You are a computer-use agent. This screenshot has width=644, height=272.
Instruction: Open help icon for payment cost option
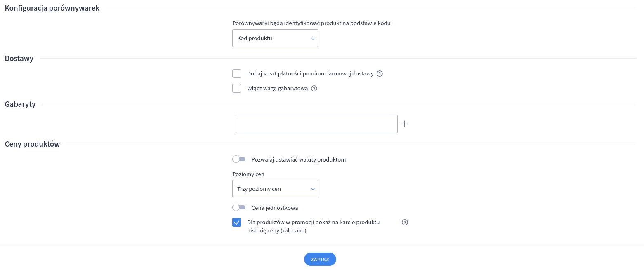click(380, 74)
